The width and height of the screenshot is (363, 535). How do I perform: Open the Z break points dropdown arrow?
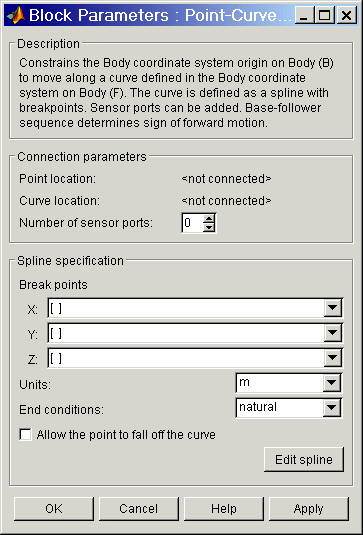coord(332,358)
